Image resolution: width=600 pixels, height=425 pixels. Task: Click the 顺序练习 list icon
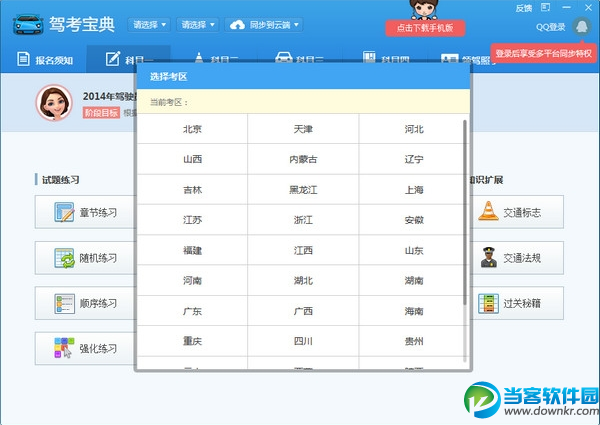coord(64,303)
